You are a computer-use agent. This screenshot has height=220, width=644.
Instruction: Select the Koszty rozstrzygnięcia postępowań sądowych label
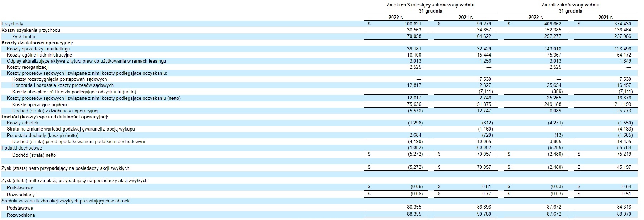[59, 79]
